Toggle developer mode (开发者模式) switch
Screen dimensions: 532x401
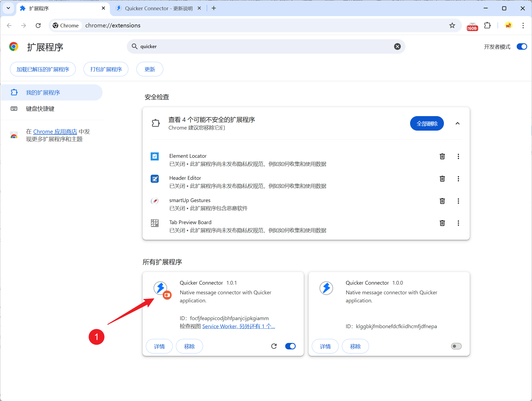pyautogui.click(x=522, y=47)
